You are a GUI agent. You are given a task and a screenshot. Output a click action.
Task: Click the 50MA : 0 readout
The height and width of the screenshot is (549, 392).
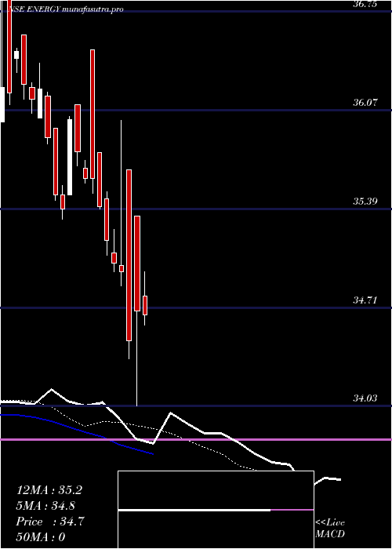[41, 537]
